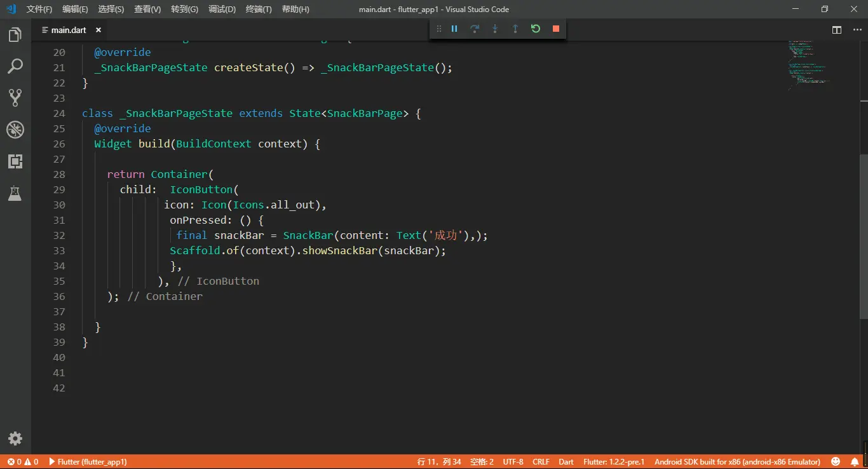This screenshot has width=868, height=469.
Task: Restore down the VS Code window
Action: (x=825, y=9)
